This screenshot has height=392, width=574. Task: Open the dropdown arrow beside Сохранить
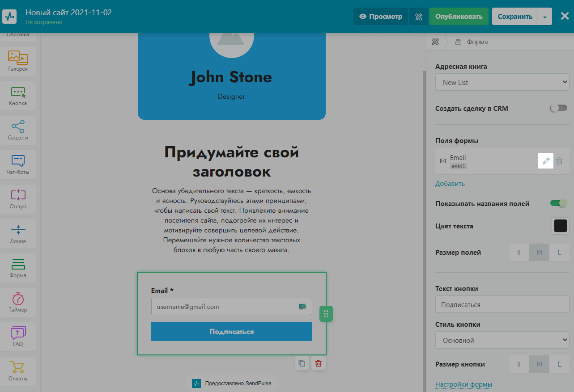pos(544,17)
